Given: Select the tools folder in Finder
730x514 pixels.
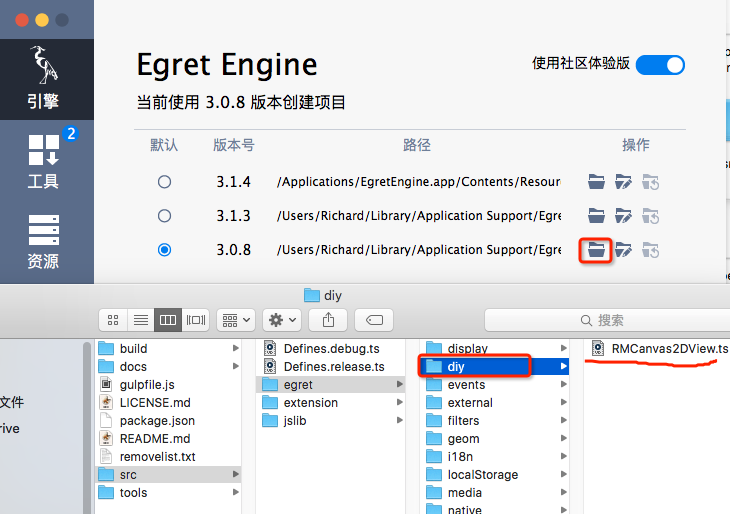Looking at the screenshot, I should (x=169, y=493).
